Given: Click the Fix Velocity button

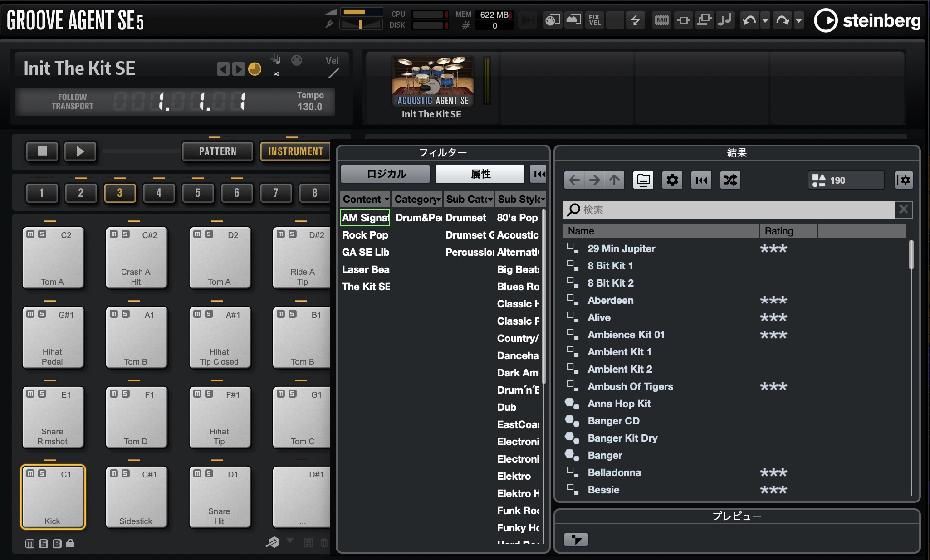Looking at the screenshot, I should [594, 20].
